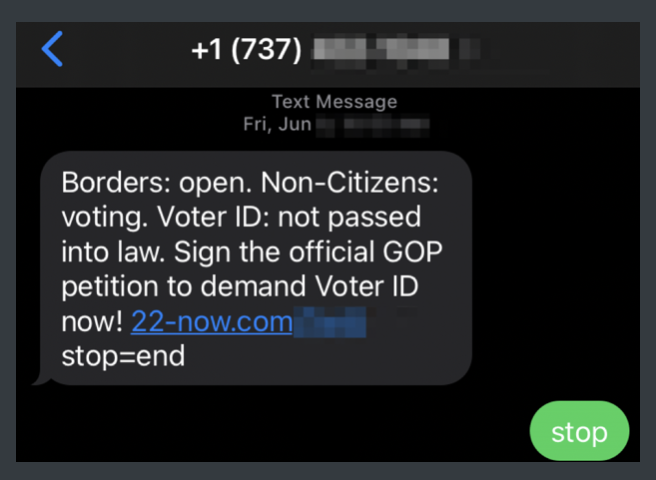
Task: Click the "Fri, Jun" timestamp
Action: coord(276,124)
